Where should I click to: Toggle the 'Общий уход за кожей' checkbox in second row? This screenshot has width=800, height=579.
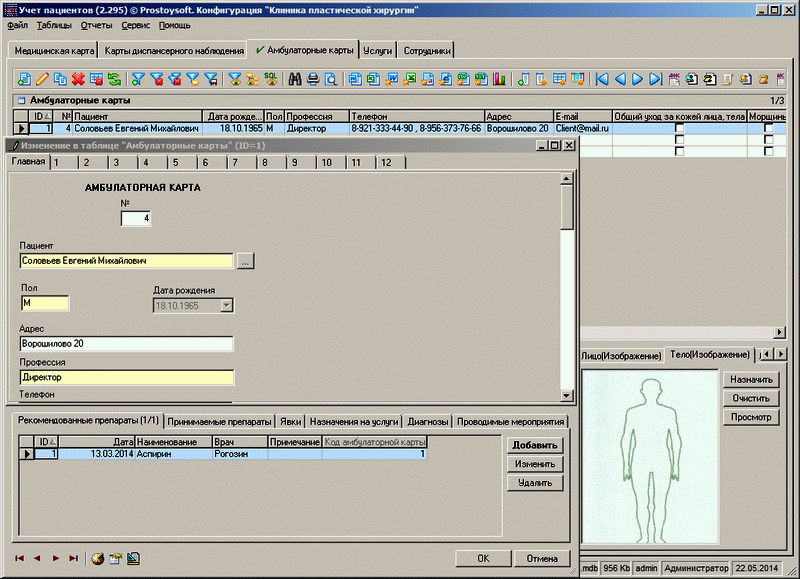[680, 141]
